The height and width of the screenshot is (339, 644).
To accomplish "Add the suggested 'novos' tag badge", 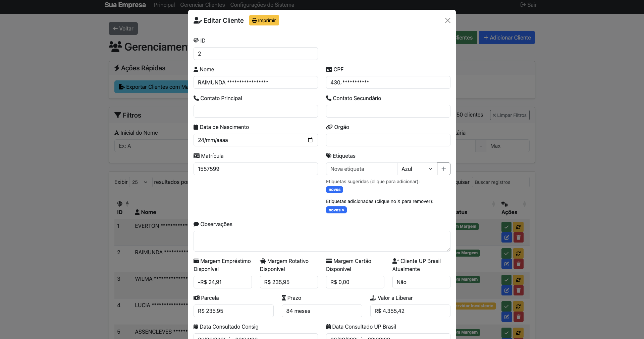I will pyautogui.click(x=334, y=190).
